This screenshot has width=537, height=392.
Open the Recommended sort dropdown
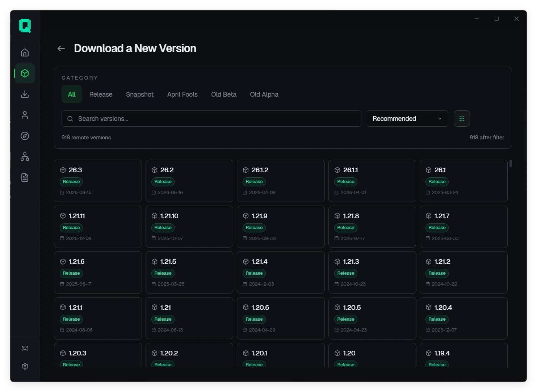pyautogui.click(x=407, y=119)
